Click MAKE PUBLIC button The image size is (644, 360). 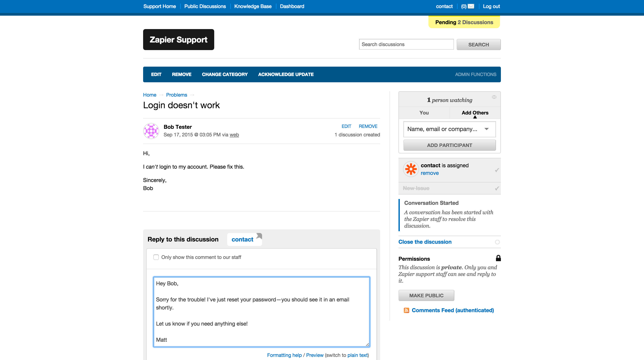[x=426, y=296]
